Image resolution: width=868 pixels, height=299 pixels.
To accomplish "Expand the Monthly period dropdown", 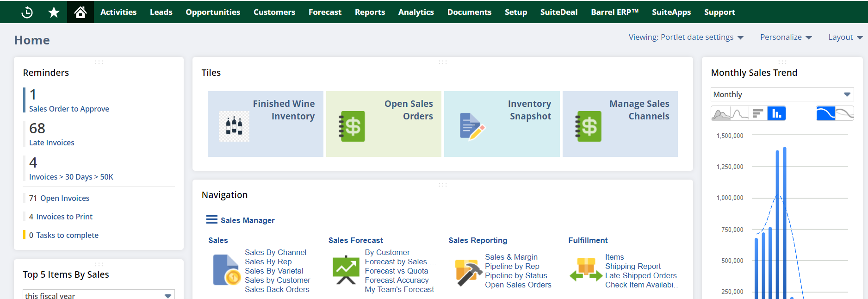I will tap(782, 94).
